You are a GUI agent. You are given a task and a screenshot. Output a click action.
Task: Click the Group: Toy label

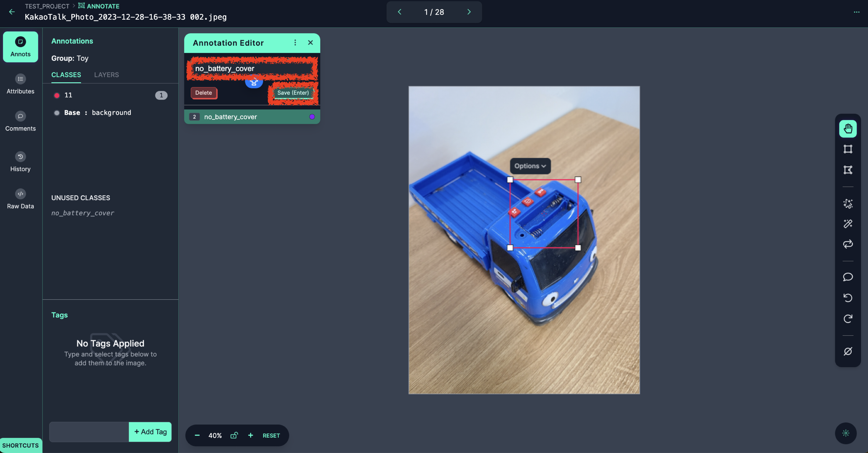click(70, 58)
